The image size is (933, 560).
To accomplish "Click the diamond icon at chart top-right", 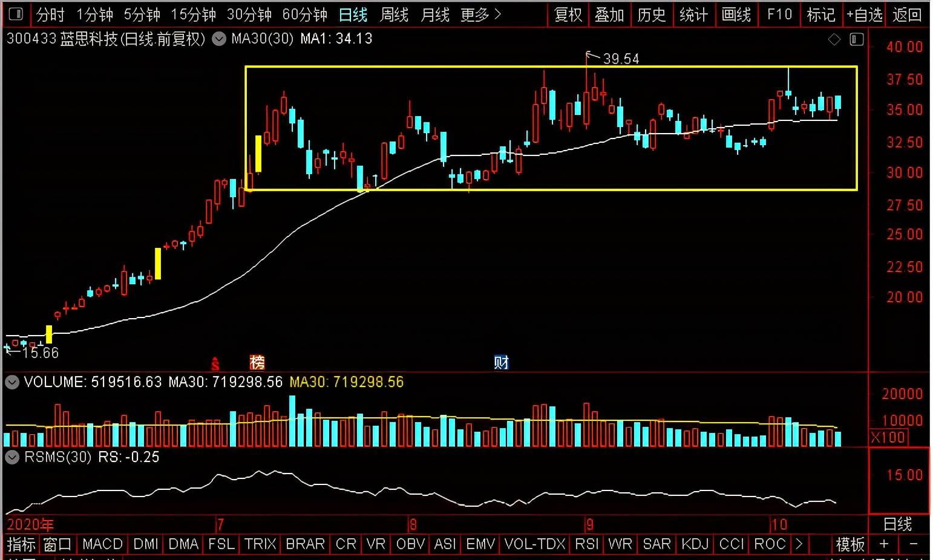I will tap(834, 40).
